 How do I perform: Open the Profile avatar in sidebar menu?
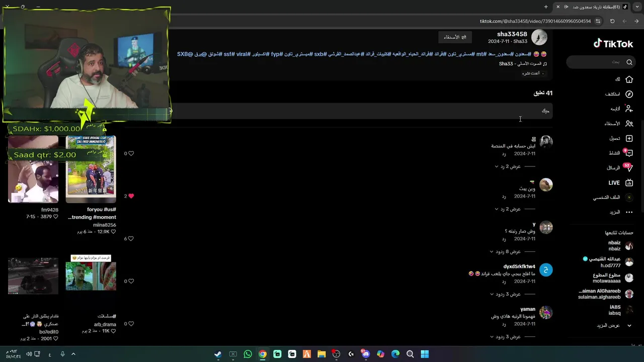click(x=629, y=197)
